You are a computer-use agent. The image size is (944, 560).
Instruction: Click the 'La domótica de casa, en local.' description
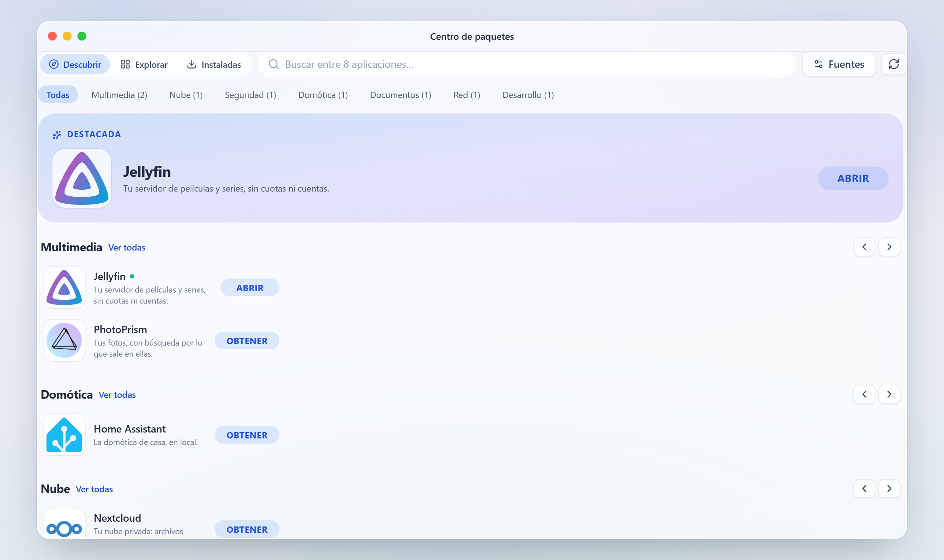pos(146,442)
